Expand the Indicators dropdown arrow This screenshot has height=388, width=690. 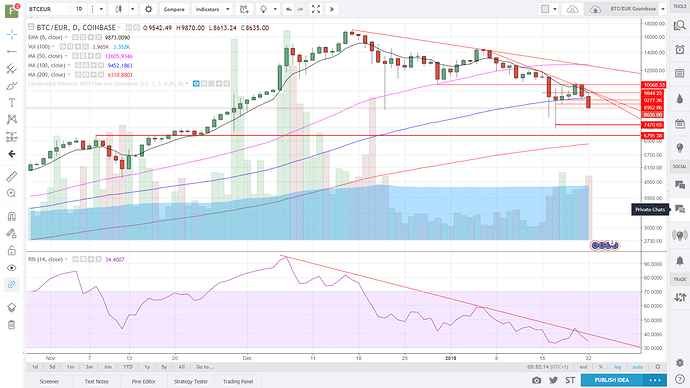click(228, 9)
